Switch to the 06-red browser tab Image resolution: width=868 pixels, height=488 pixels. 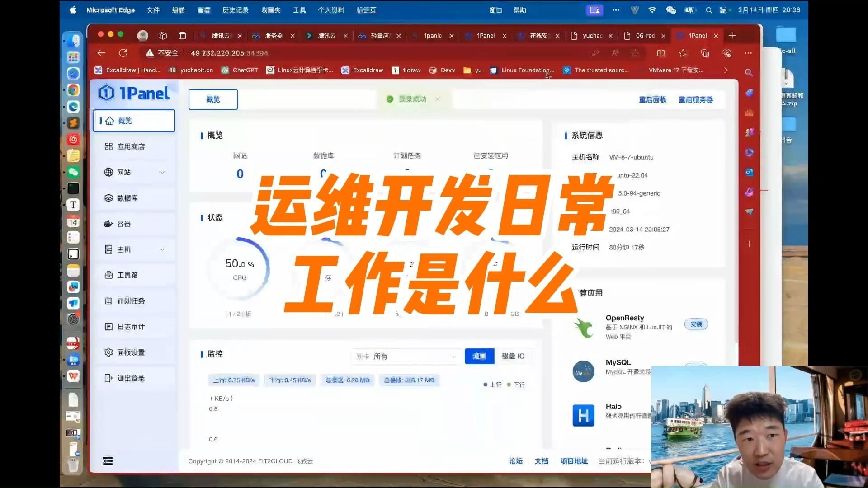click(x=645, y=35)
